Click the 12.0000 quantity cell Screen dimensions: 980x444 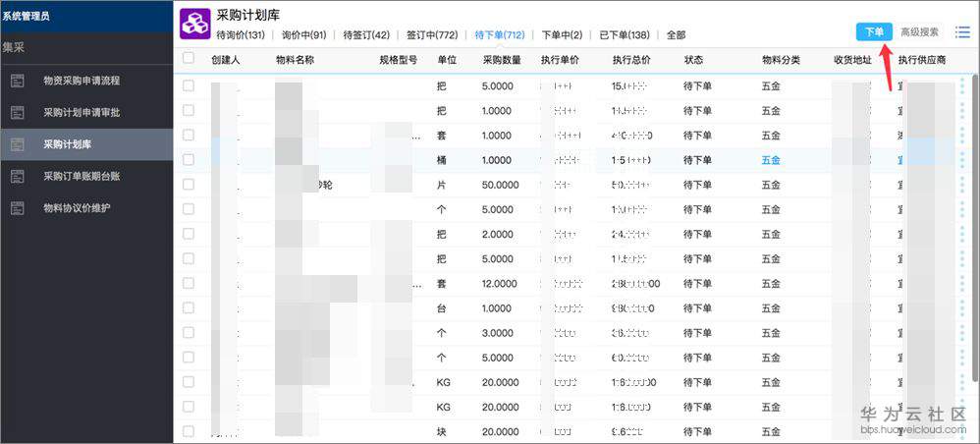[x=501, y=284]
